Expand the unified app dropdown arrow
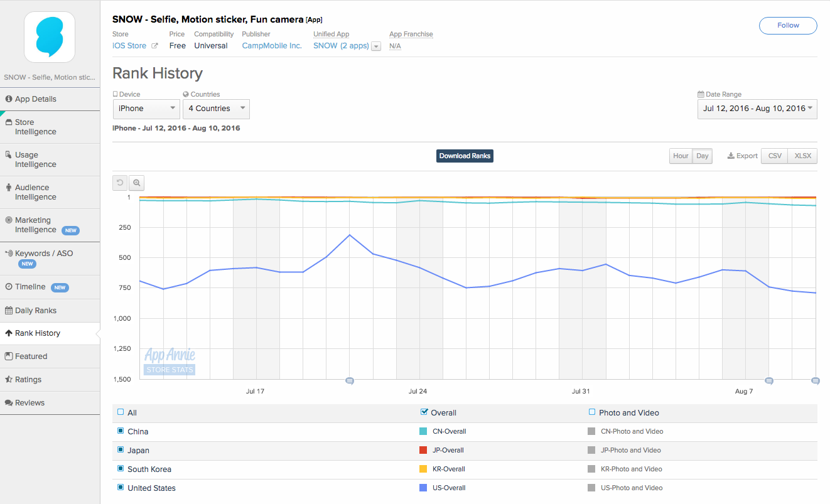The width and height of the screenshot is (830, 504). point(376,46)
